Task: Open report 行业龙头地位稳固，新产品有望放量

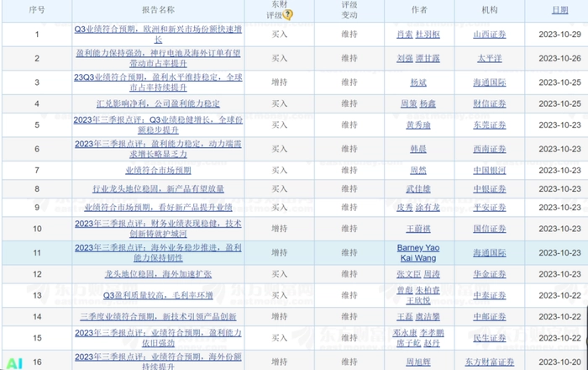Action: click(158, 188)
